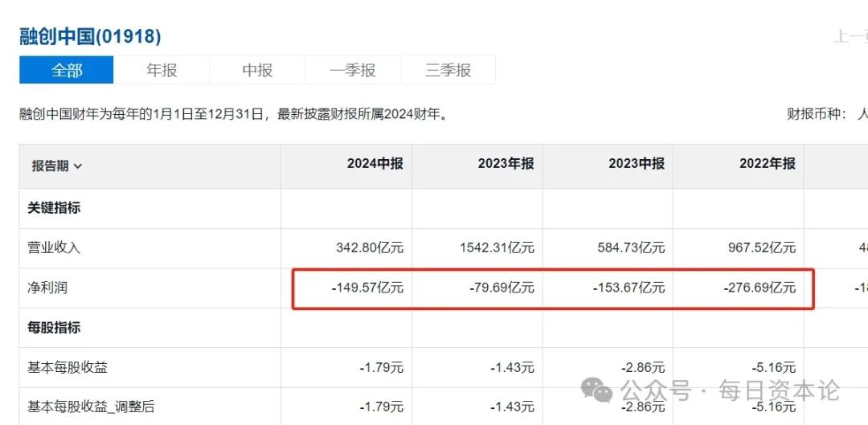The width and height of the screenshot is (868, 425).
Task: Click the 关键指标 section header
Action: click(54, 207)
